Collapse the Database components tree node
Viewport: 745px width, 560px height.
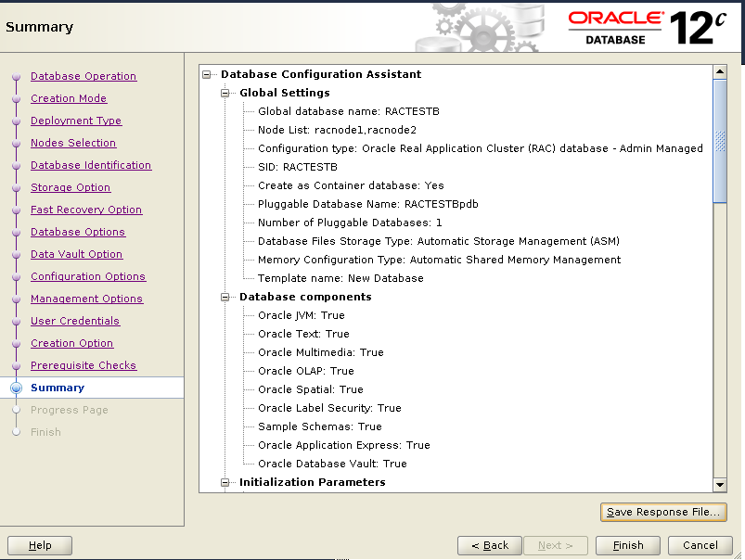pyautogui.click(x=225, y=297)
